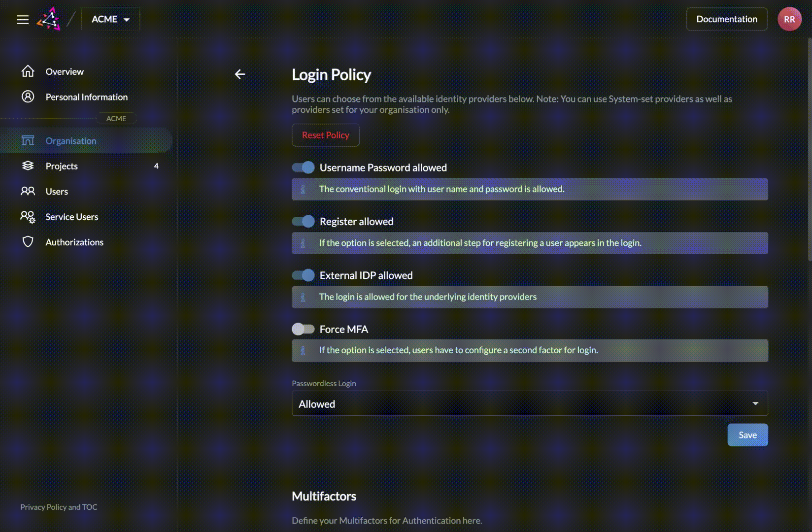812x532 pixels.
Task: Disable Username Password allowed toggle
Action: click(x=303, y=167)
